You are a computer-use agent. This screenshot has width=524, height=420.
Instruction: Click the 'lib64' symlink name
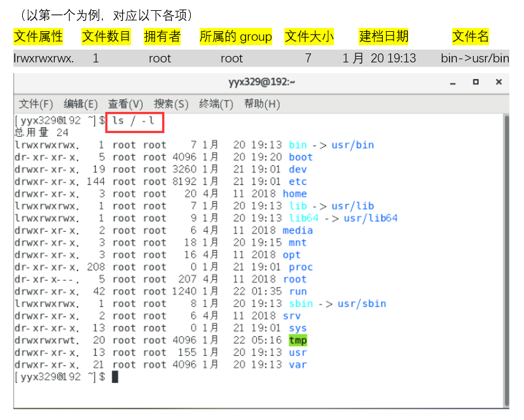tap(304, 218)
